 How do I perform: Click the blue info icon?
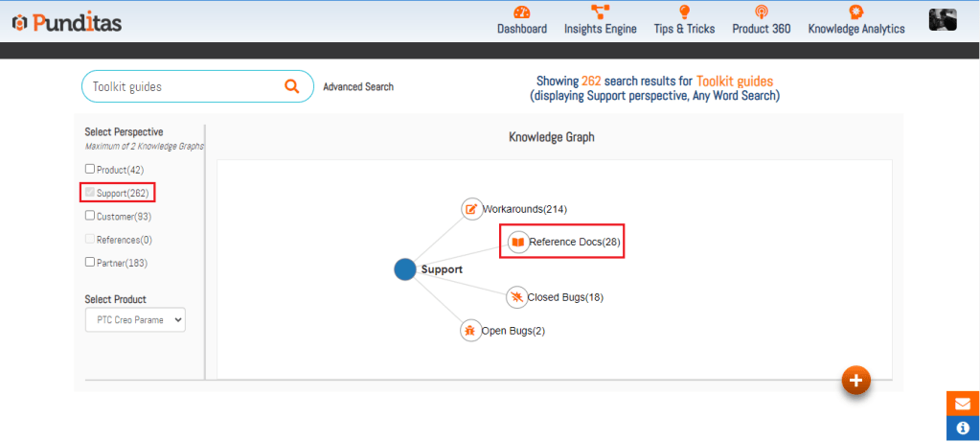click(x=963, y=429)
